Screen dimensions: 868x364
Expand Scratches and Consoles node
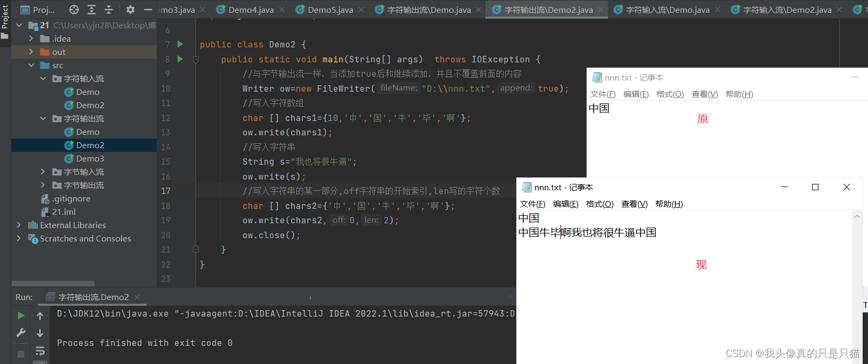coord(19,238)
